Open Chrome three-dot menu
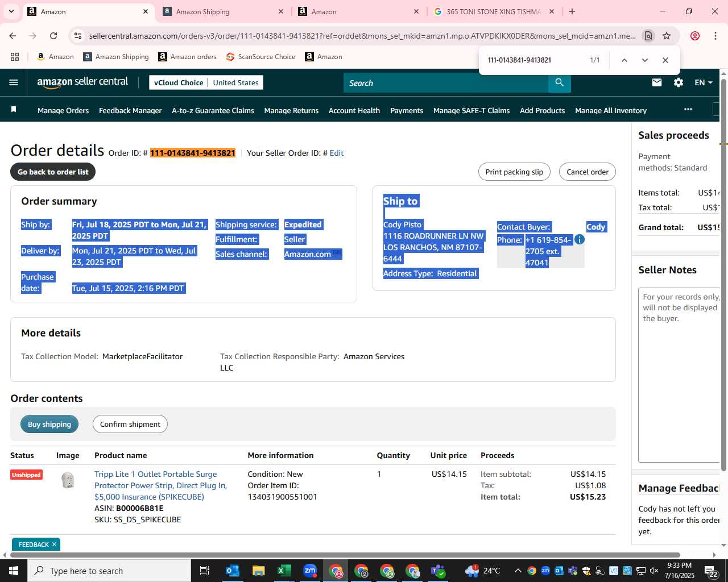Viewport: 728px width, 582px height. [x=715, y=36]
